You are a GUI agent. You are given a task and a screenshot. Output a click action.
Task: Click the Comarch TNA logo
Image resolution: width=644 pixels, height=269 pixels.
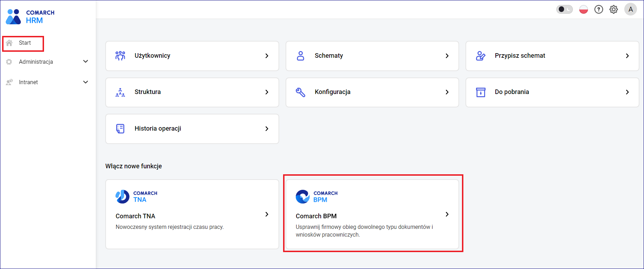pyautogui.click(x=136, y=196)
